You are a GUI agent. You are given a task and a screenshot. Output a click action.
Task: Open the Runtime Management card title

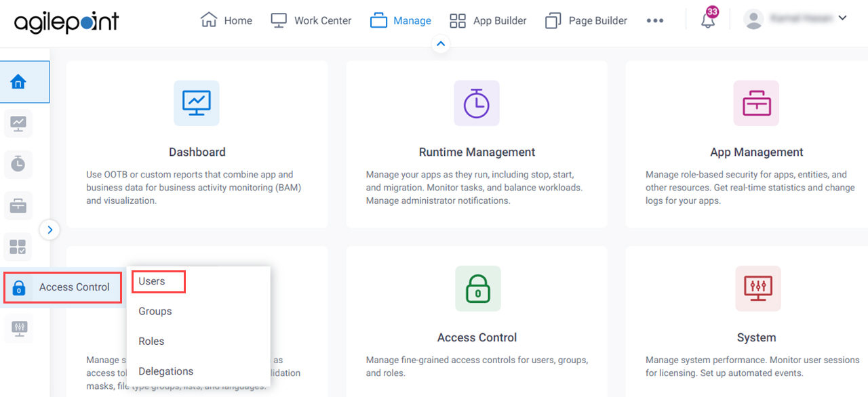tap(477, 152)
